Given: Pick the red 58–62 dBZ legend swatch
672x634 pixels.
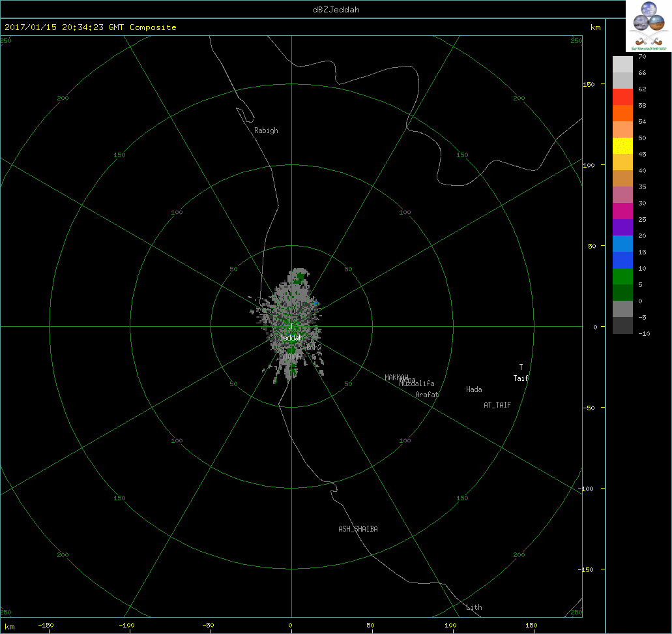Looking at the screenshot, I should [622, 97].
